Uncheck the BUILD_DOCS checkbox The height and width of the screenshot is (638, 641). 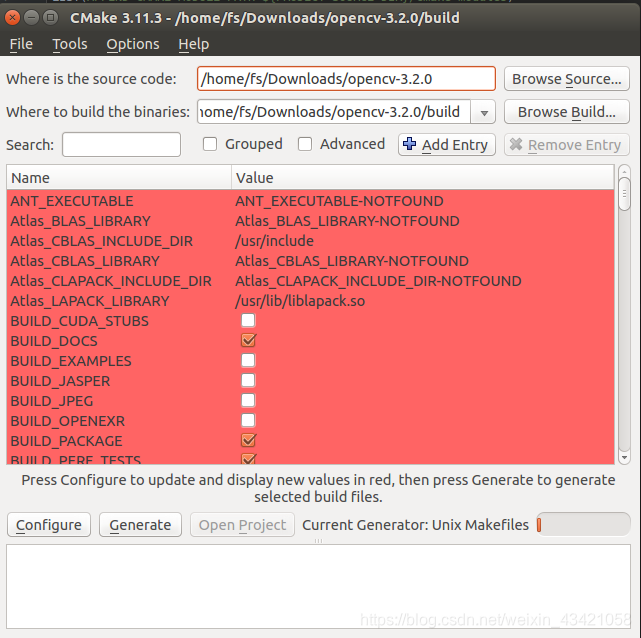pos(249,340)
